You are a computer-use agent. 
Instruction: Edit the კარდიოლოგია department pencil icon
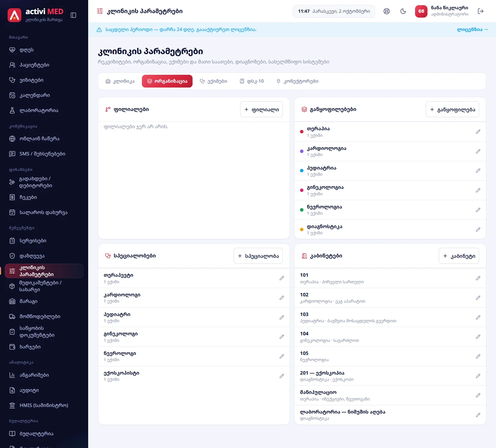coord(478,151)
